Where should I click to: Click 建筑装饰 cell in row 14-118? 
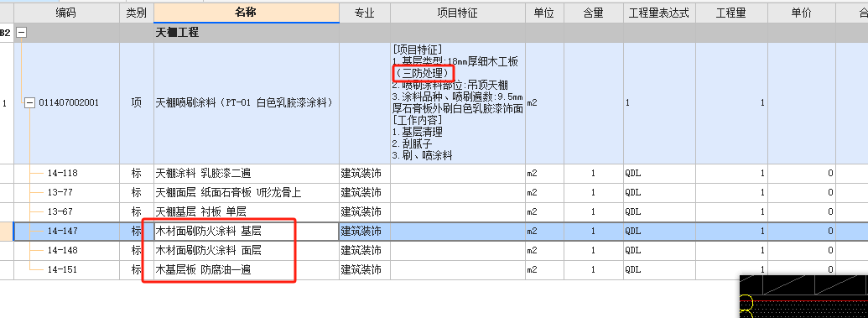[365, 174]
